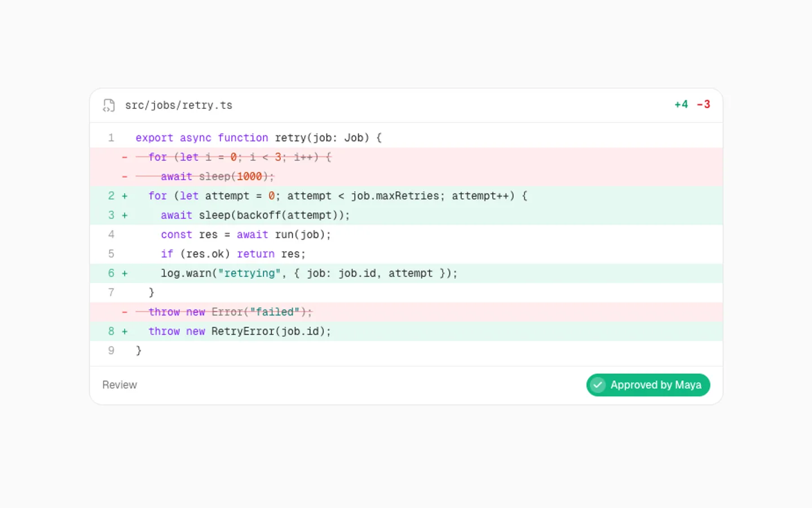Image resolution: width=812 pixels, height=508 pixels.
Task: Click line 'const res = await run(job);'
Action: point(406,234)
